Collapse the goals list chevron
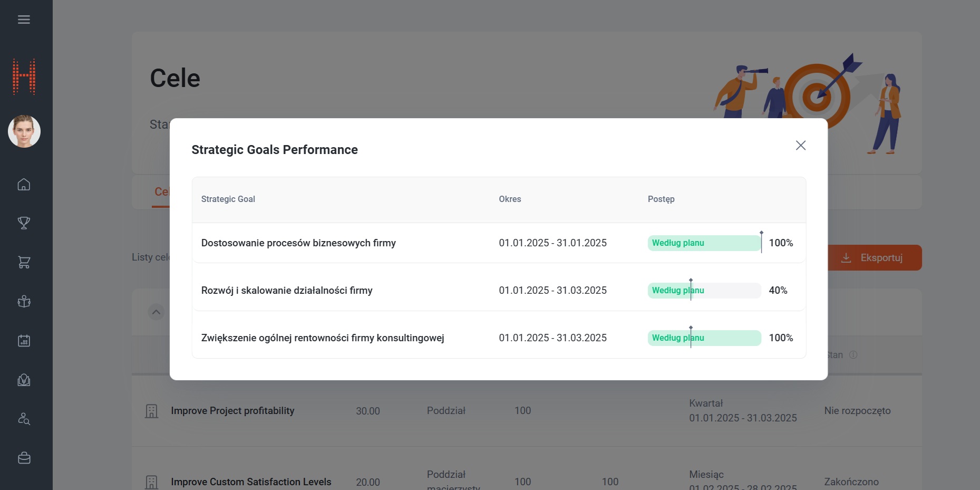 [156, 312]
